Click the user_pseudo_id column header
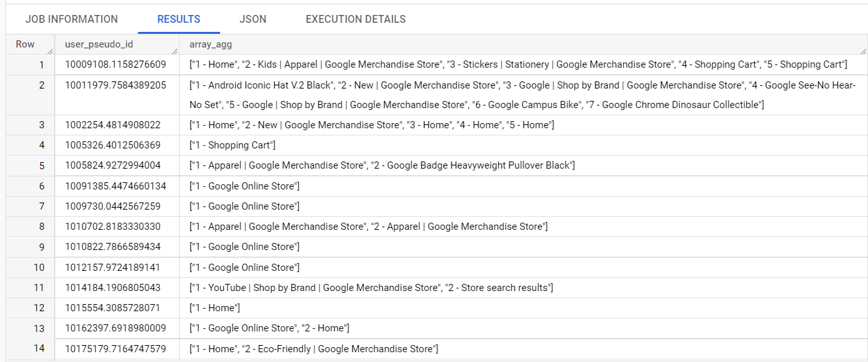 pyautogui.click(x=99, y=44)
